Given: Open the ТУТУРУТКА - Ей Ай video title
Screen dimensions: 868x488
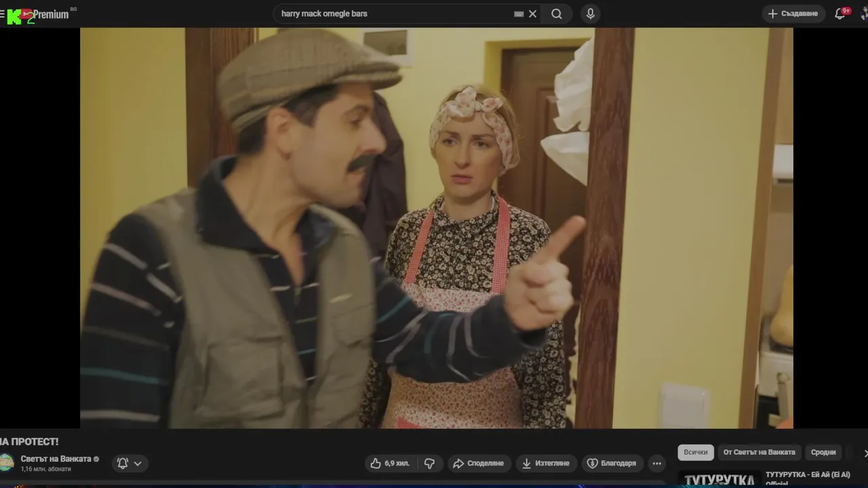Looking at the screenshot, I should [x=808, y=477].
